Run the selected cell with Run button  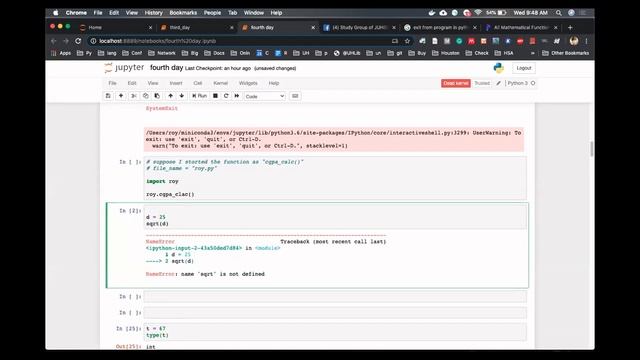point(200,96)
